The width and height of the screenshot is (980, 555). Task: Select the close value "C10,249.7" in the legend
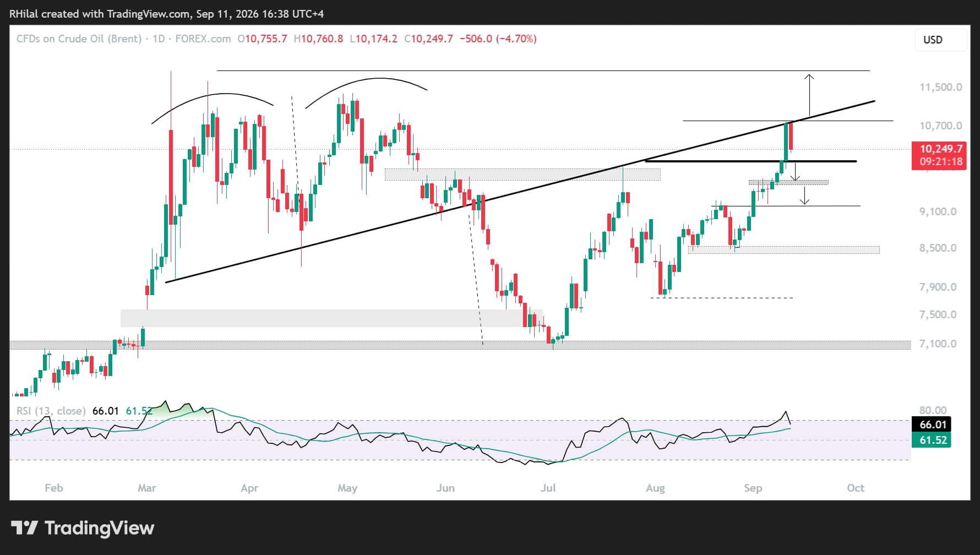tap(428, 39)
